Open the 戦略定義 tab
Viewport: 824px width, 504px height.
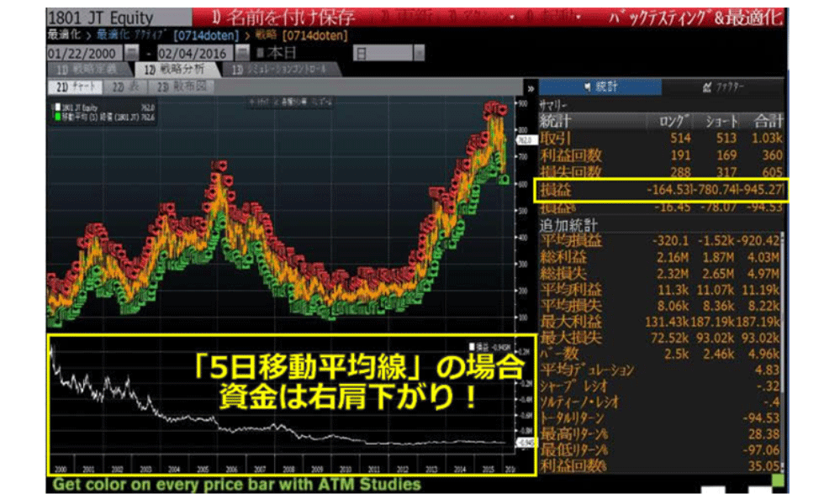coord(87,70)
